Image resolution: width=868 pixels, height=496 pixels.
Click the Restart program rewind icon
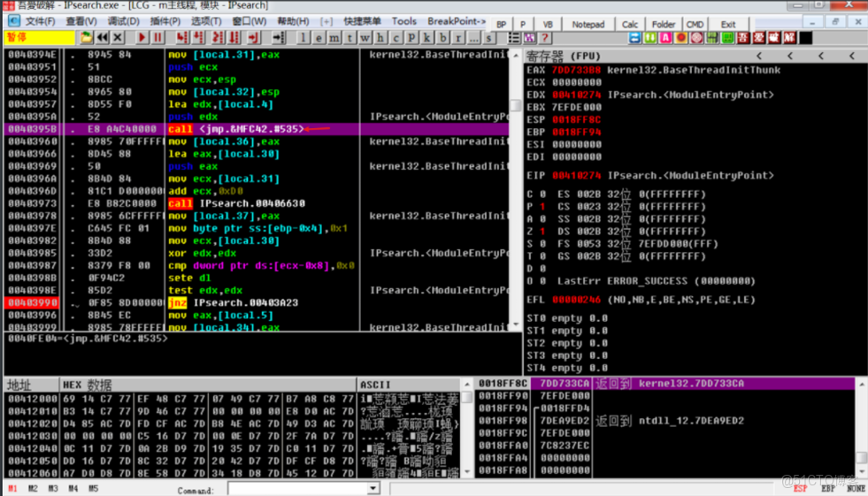tap(103, 38)
